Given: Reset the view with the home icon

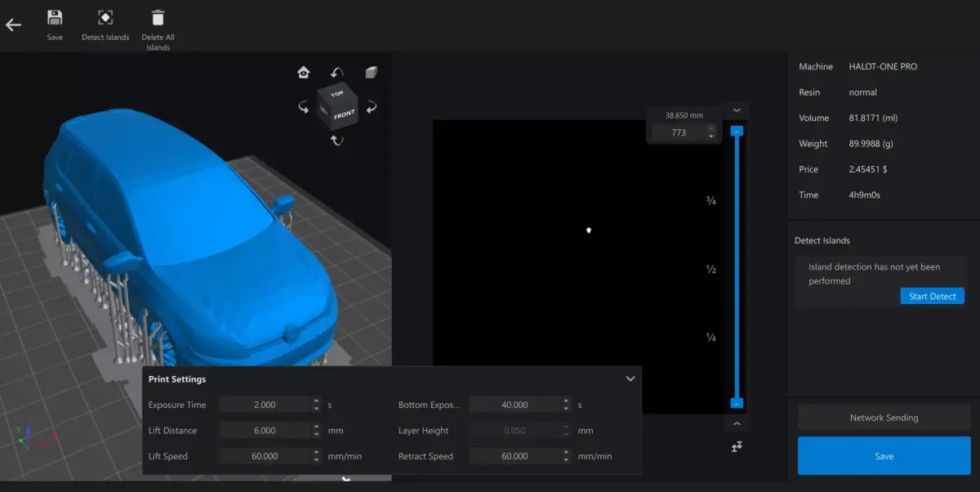Looking at the screenshot, I should point(304,72).
